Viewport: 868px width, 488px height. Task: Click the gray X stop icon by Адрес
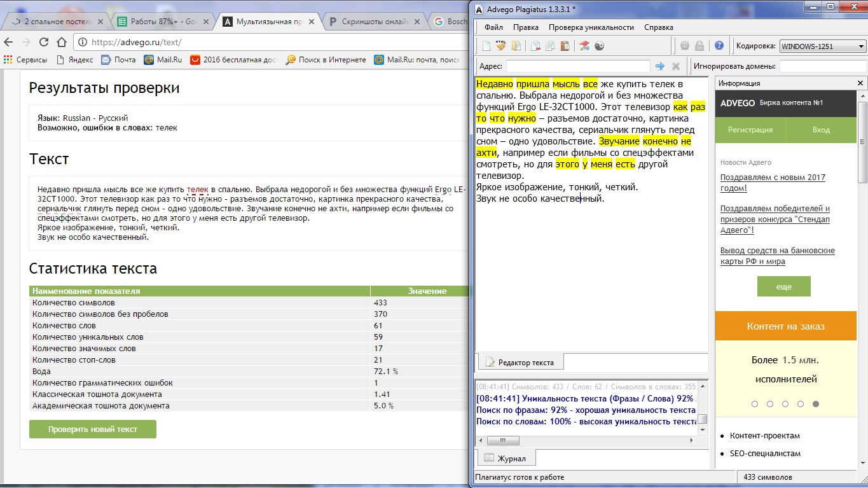pyautogui.click(x=676, y=66)
